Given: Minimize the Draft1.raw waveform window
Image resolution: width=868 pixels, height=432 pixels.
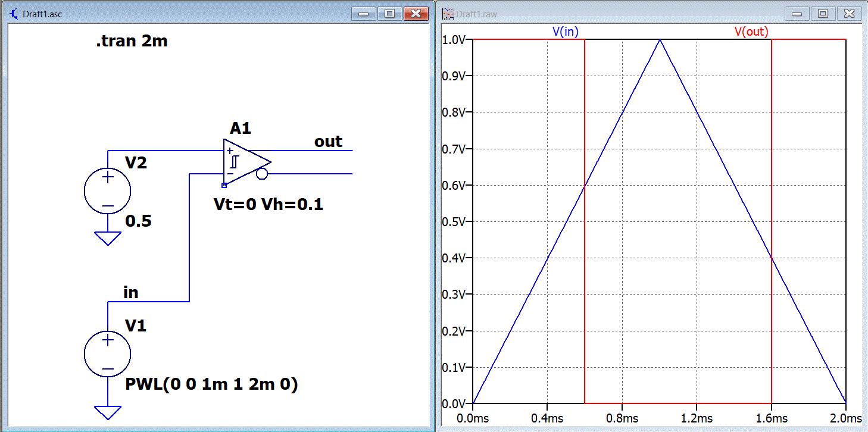Looking at the screenshot, I should coord(797,13).
